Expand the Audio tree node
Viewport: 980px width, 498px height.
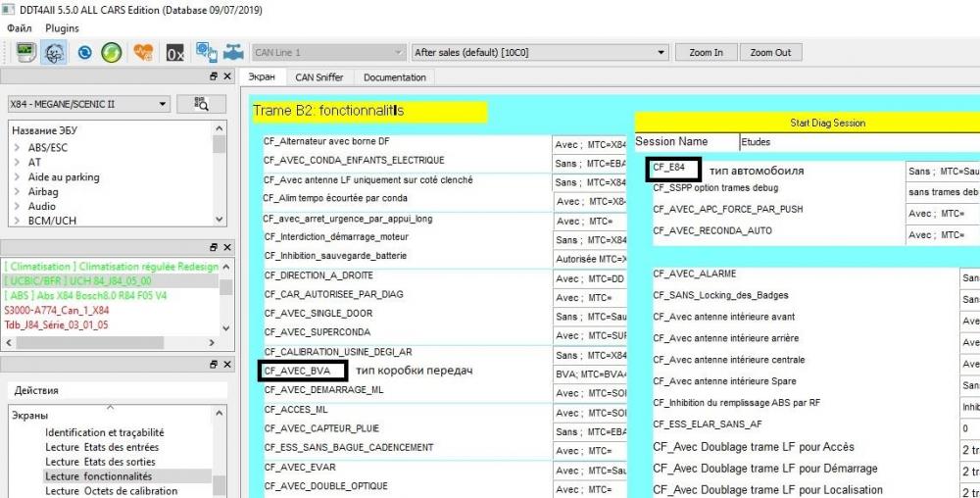click(x=17, y=206)
